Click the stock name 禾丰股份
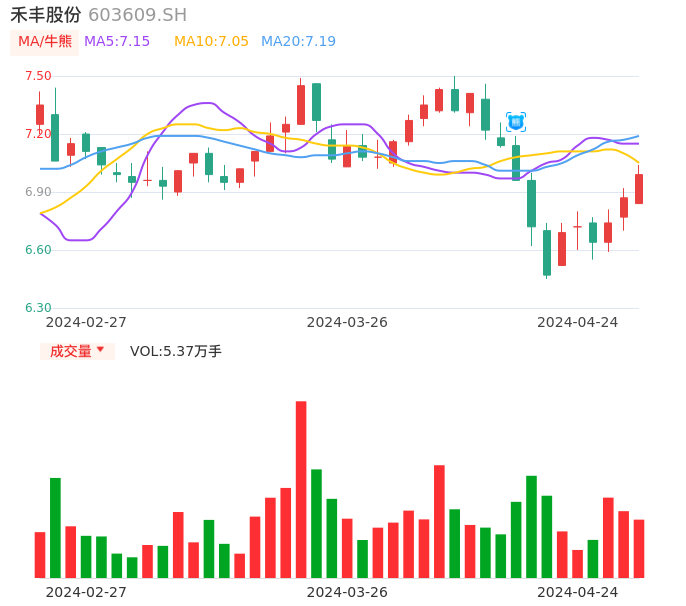Image resolution: width=686 pixels, height=606 pixels. tap(45, 15)
